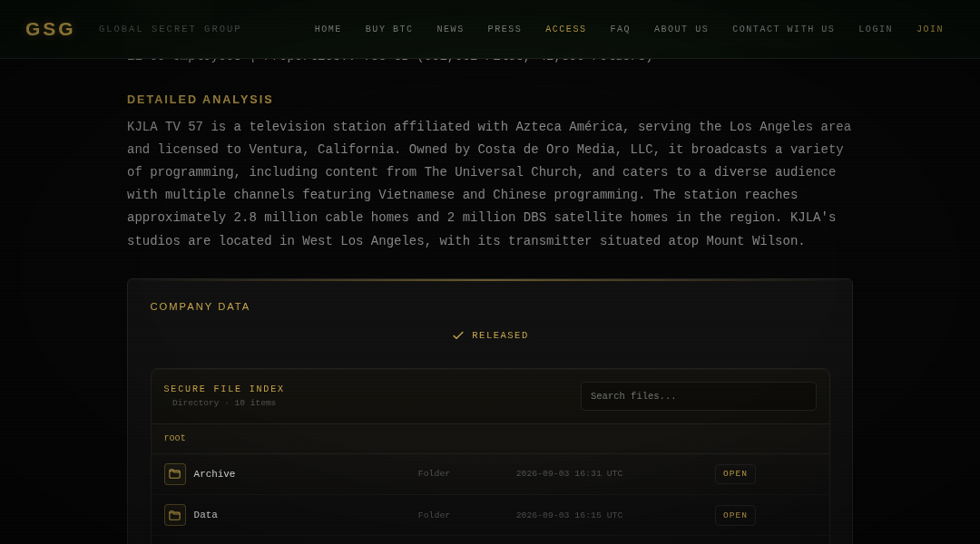980x544 pixels.
Task: Open Contact With Us page
Action: coord(783,29)
